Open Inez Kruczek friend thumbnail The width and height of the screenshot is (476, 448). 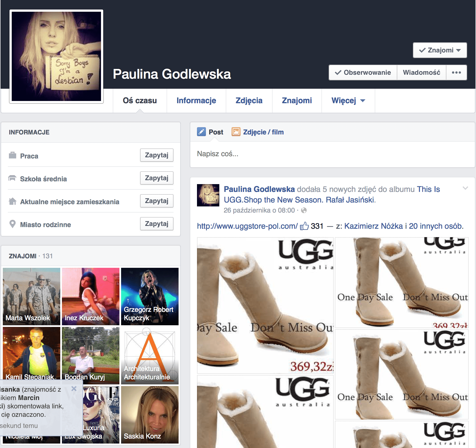click(91, 297)
